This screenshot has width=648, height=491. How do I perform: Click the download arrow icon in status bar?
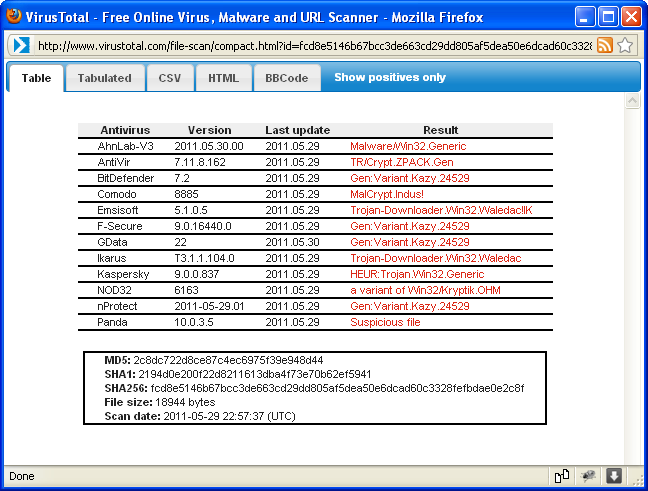coord(615,476)
